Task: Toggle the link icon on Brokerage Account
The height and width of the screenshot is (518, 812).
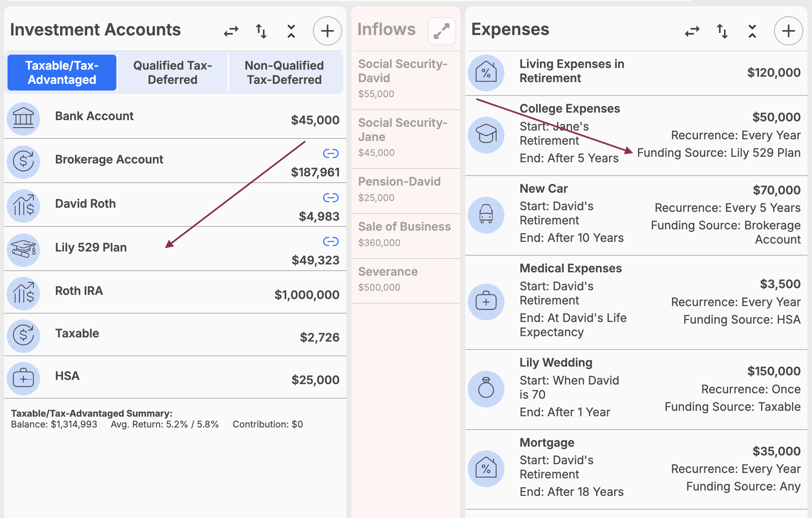Action: (x=331, y=153)
